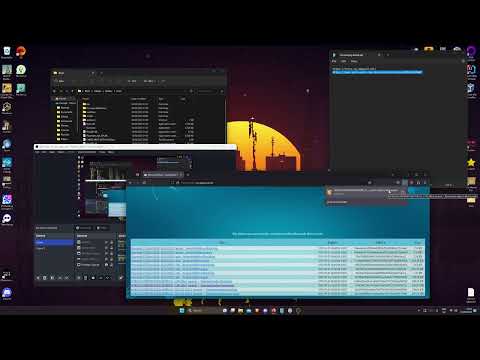Open Scene Collection menu in OBS
The height and width of the screenshot is (360, 480).
pos(87,152)
